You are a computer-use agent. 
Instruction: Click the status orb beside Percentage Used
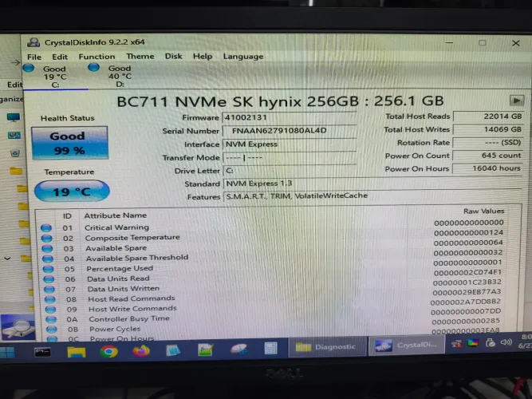(x=48, y=269)
